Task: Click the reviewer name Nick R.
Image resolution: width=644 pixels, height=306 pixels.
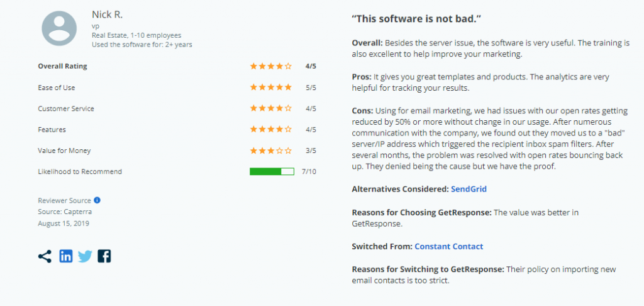Action: [106, 14]
